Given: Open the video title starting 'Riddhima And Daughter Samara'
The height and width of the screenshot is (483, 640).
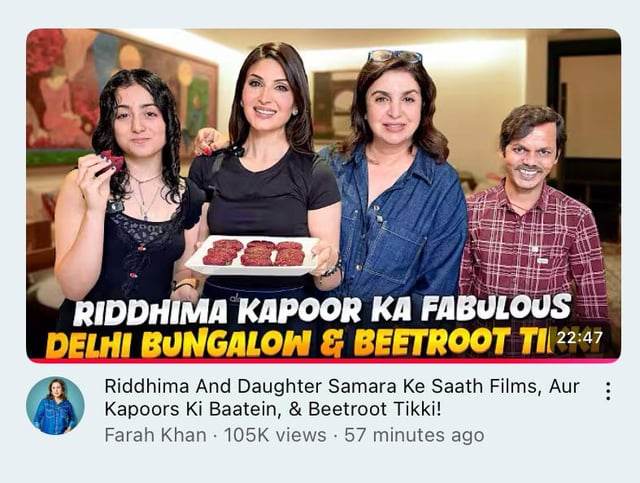Looking at the screenshot, I should (342, 398).
